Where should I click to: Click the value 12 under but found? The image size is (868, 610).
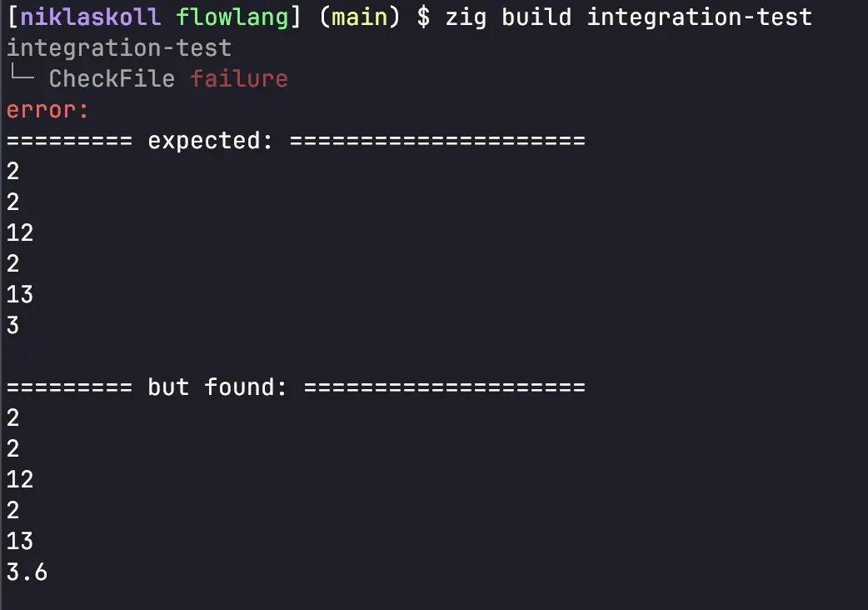pos(20,479)
